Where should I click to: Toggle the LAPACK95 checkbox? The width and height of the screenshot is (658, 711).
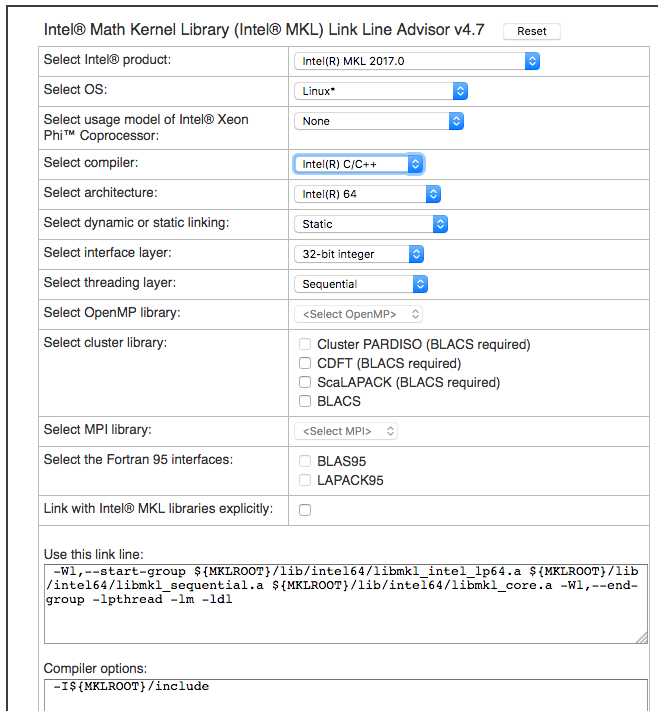click(x=306, y=481)
